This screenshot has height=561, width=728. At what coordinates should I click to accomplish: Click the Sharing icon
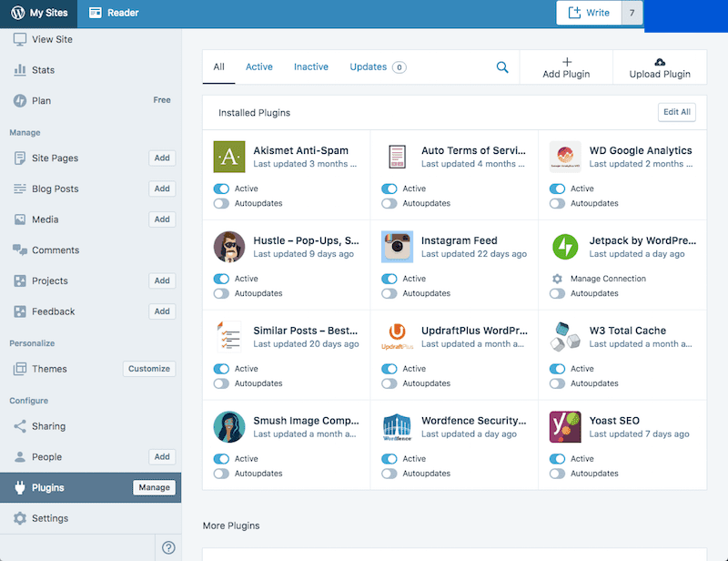[20, 426]
